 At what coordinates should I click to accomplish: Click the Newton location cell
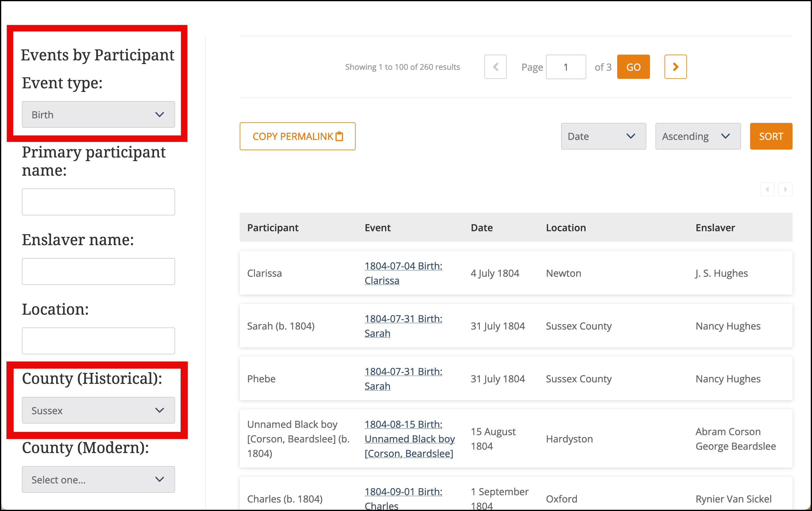click(563, 273)
